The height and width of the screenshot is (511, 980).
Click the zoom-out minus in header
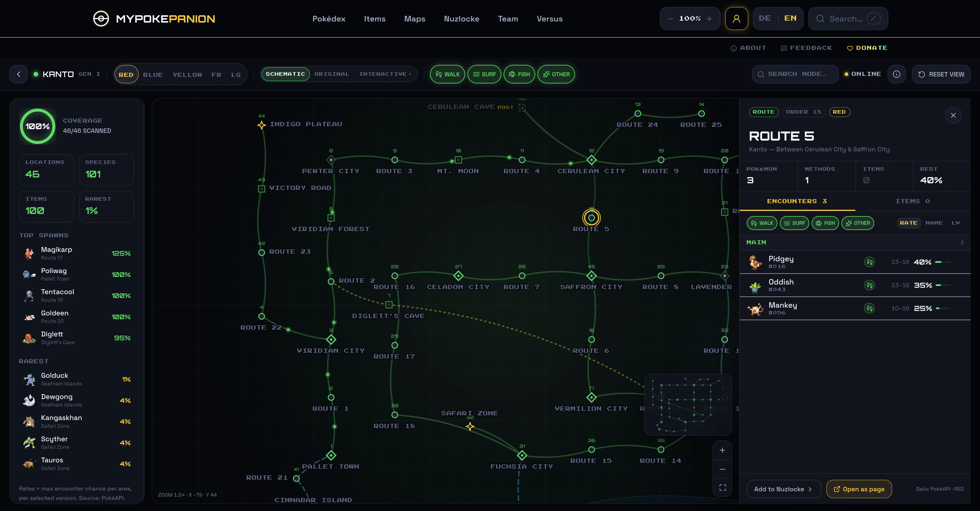click(670, 19)
